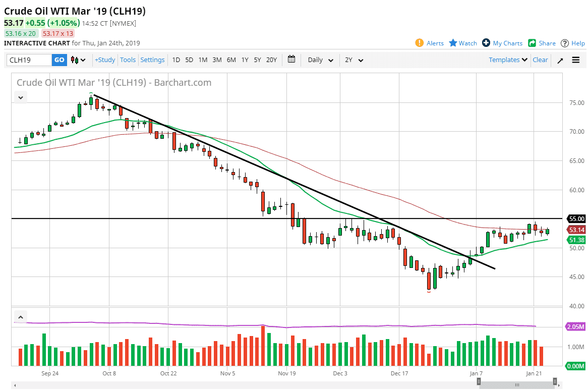The height and width of the screenshot is (390, 588).
Task: Expand the Templates dropdown
Action: pos(508,60)
